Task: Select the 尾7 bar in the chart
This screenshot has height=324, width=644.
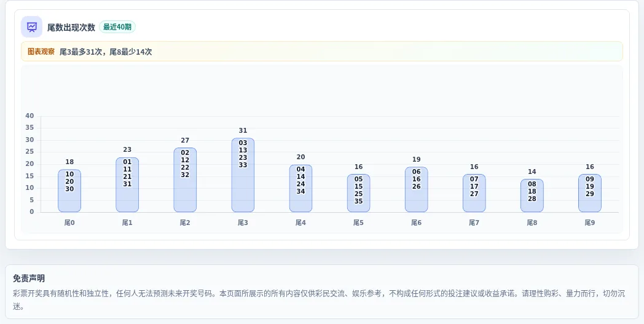Action: (474, 193)
